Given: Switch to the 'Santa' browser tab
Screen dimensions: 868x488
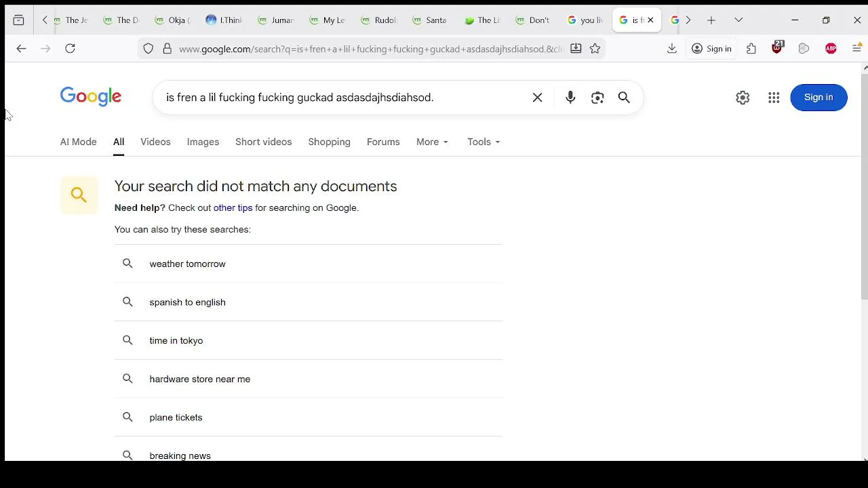Looking at the screenshot, I should click(x=430, y=20).
